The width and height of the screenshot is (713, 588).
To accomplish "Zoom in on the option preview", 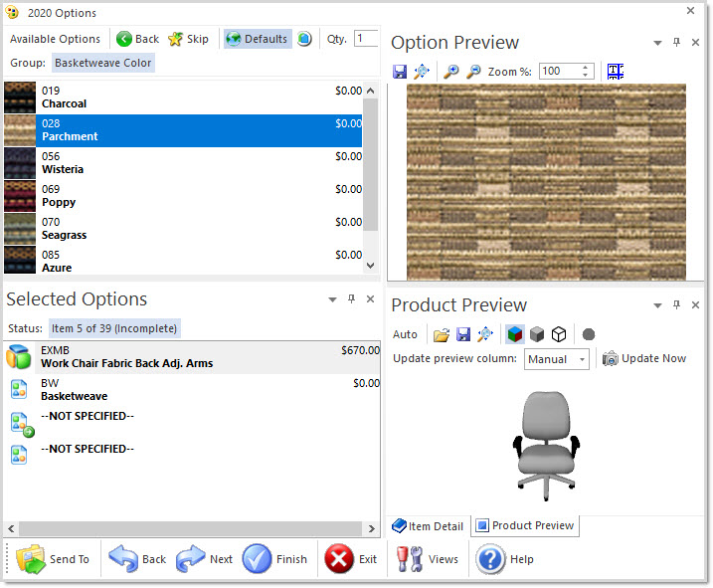I will [x=451, y=72].
